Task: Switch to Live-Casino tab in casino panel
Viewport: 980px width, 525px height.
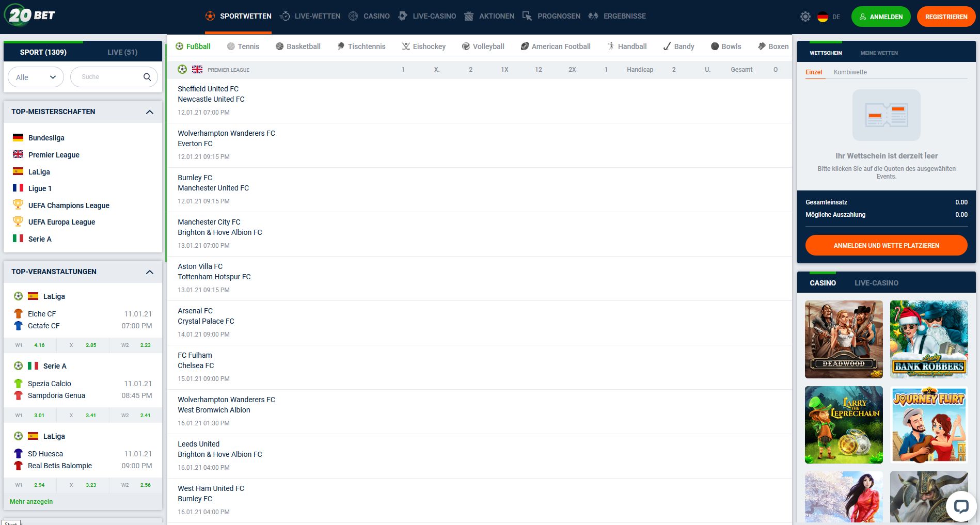Action: coord(876,283)
